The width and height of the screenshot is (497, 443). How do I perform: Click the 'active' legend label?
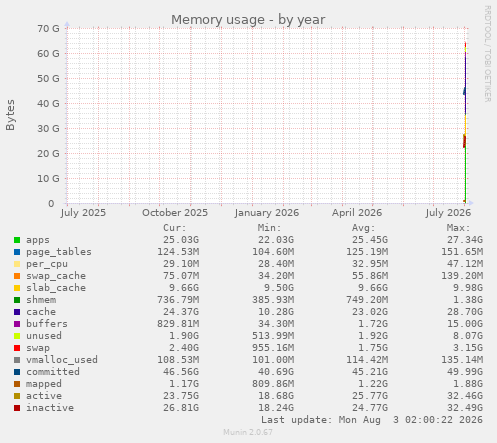[44, 396]
